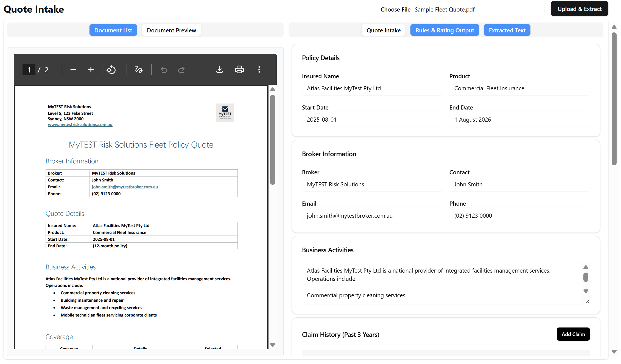Click the PDF undo arrow
The height and width of the screenshot is (364, 621).
click(164, 70)
